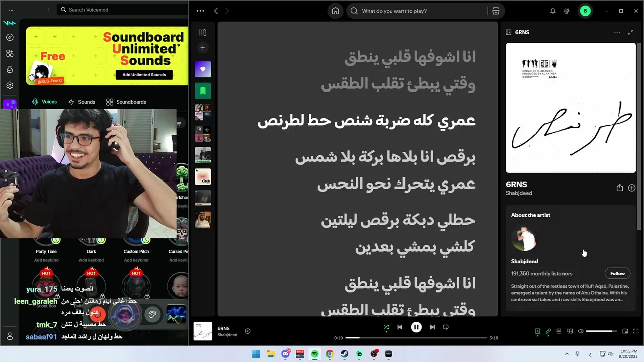The height and width of the screenshot is (362, 644).
Task: Click Add keybind under Party Time
Action: [x=46, y=260]
